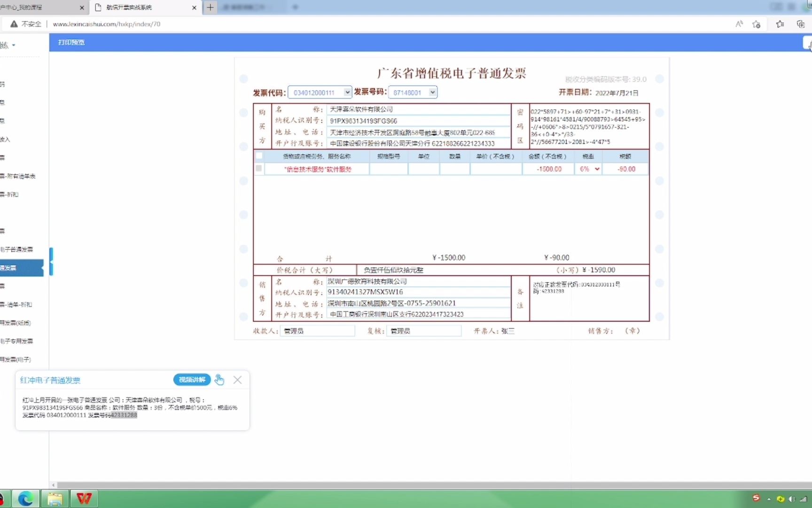Open the 打印预览 print preview button
The height and width of the screenshot is (508, 812).
click(71, 42)
